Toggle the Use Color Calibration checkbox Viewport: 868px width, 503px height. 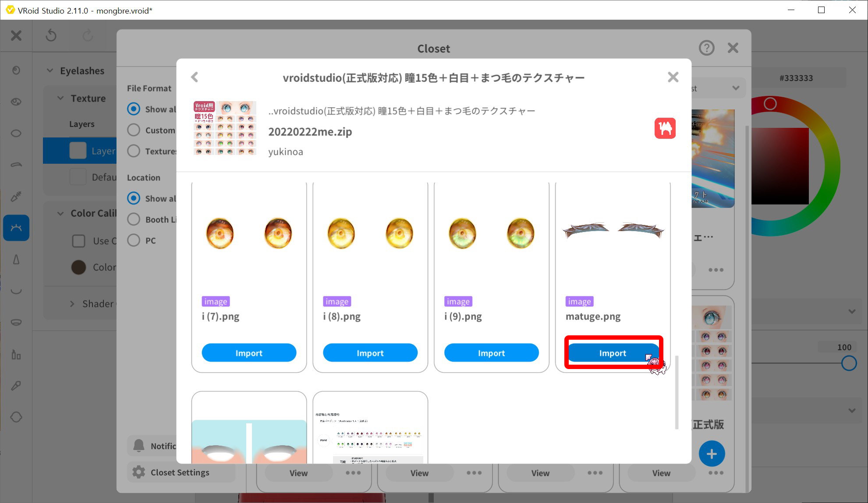pyautogui.click(x=78, y=241)
